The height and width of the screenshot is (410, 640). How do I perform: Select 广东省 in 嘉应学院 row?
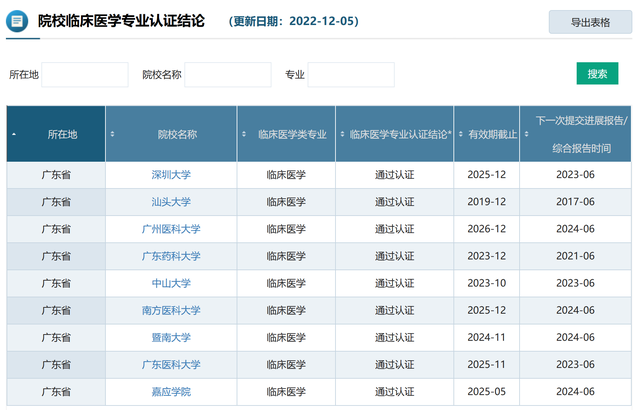pos(56,392)
